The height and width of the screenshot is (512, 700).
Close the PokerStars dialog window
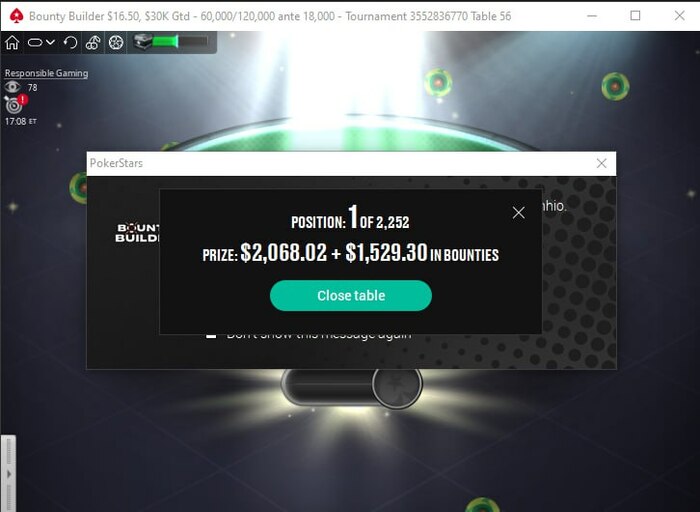click(x=601, y=163)
